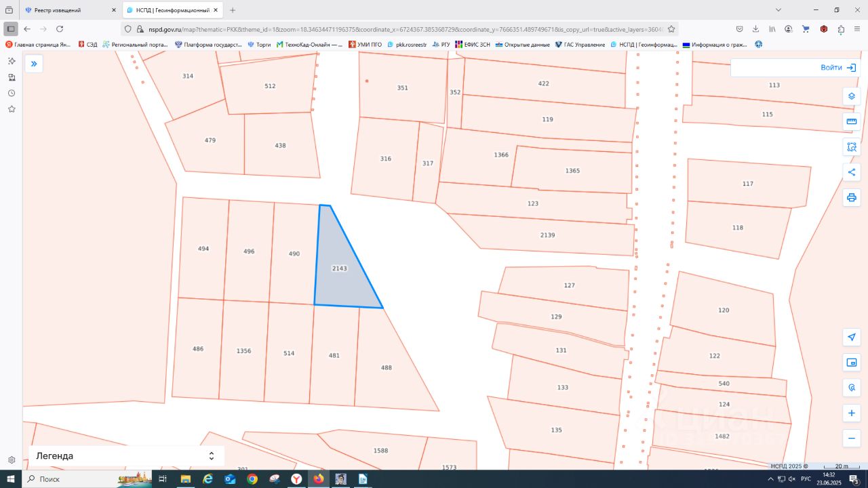Launch Google Chrome from taskbar
The width and height of the screenshot is (868, 488).
pyautogui.click(x=252, y=479)
